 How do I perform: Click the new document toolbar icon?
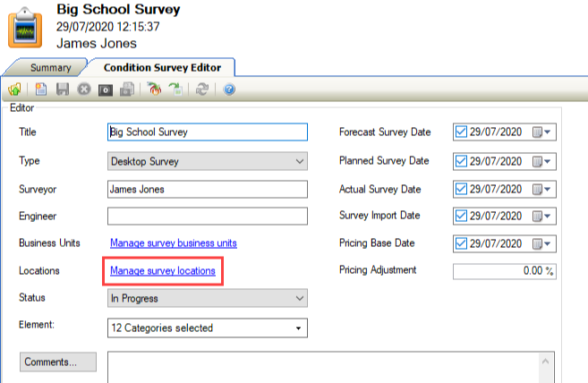(x=41, y=89)
